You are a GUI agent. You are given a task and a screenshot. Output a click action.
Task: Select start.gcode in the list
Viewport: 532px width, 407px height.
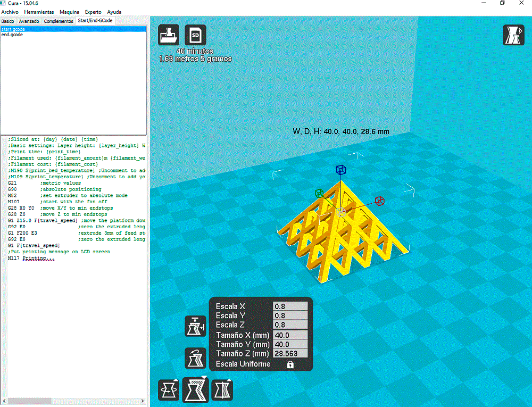pos(73,29)
